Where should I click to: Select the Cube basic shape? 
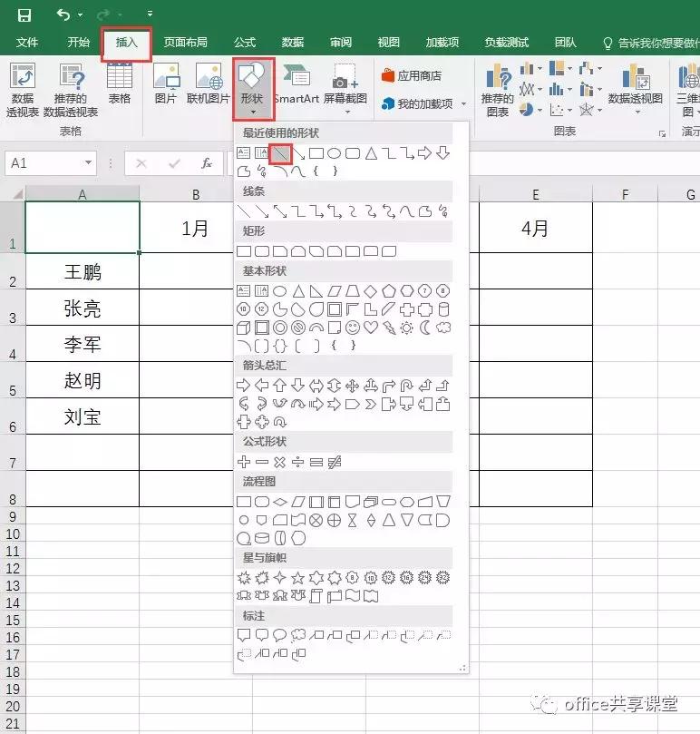pos(243,328)
